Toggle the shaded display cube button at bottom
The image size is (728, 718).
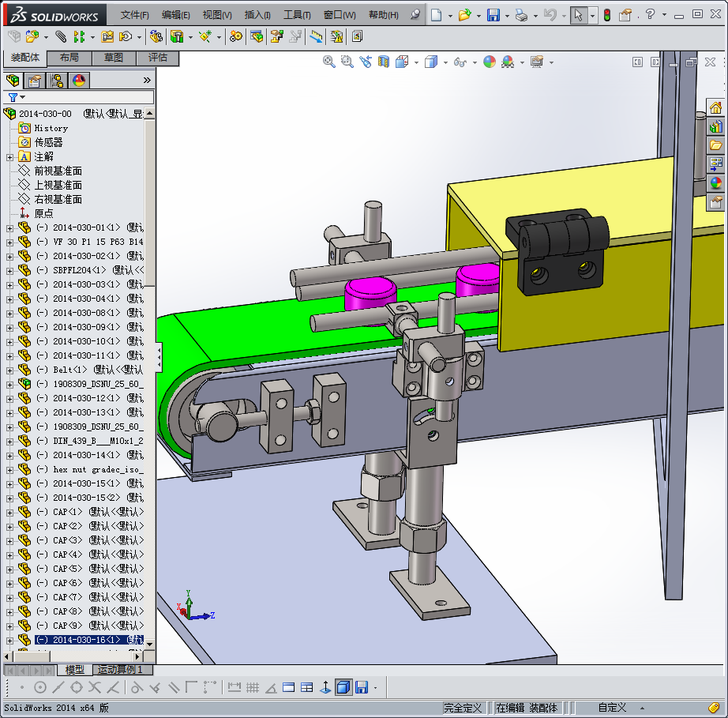343,687
